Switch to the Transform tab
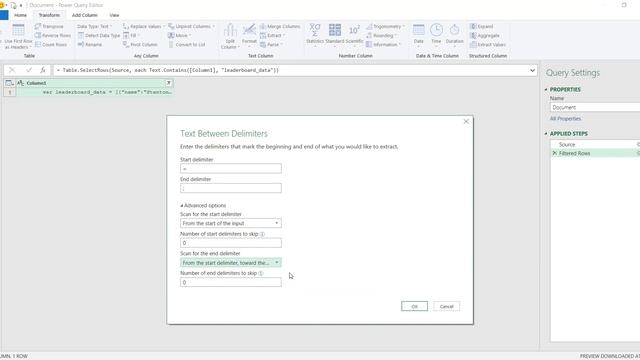Viewport: 640px width, 360px height. pyautogui.click(x=49, y=15)
